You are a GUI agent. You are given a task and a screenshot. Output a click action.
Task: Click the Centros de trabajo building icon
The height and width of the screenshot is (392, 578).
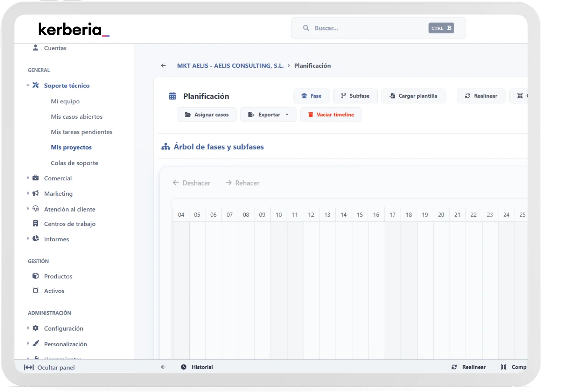[36, 224]
